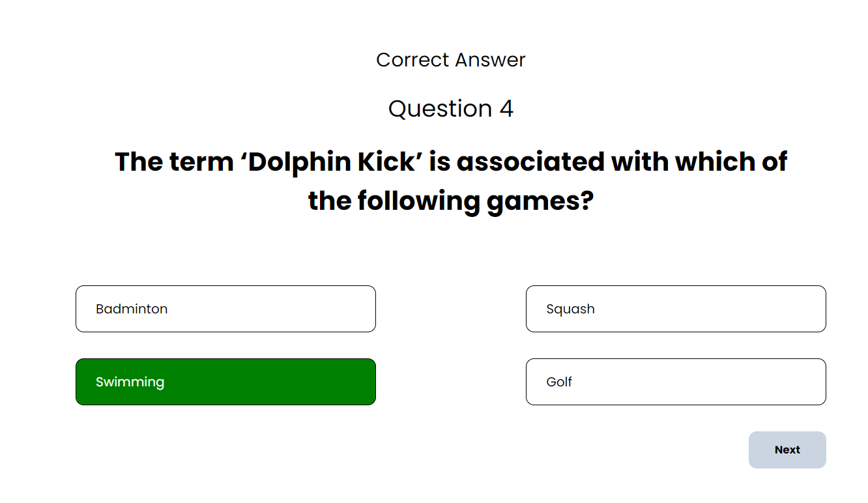868x503 pixels.
Task: Advance to the next question
Action: (x=787, y=450)
